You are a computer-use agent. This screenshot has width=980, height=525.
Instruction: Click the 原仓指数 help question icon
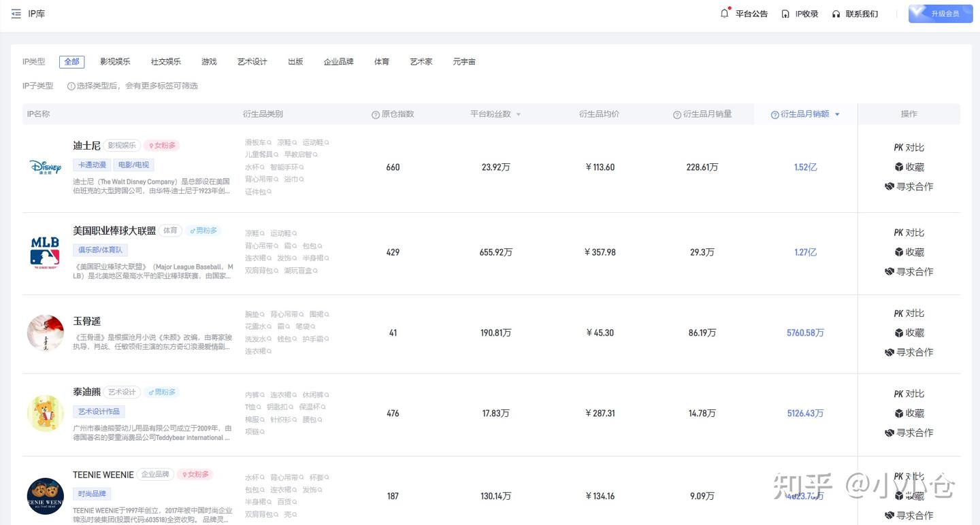(376, 115)
